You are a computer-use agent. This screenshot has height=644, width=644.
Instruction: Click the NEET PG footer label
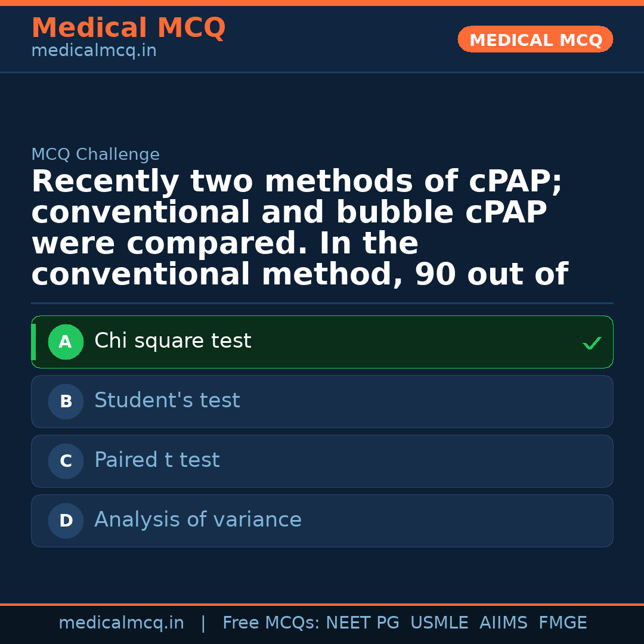click(363, 623)
